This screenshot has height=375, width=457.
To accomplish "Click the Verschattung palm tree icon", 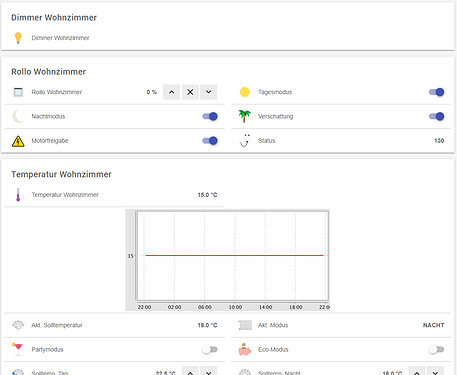I will click(245, 116).
